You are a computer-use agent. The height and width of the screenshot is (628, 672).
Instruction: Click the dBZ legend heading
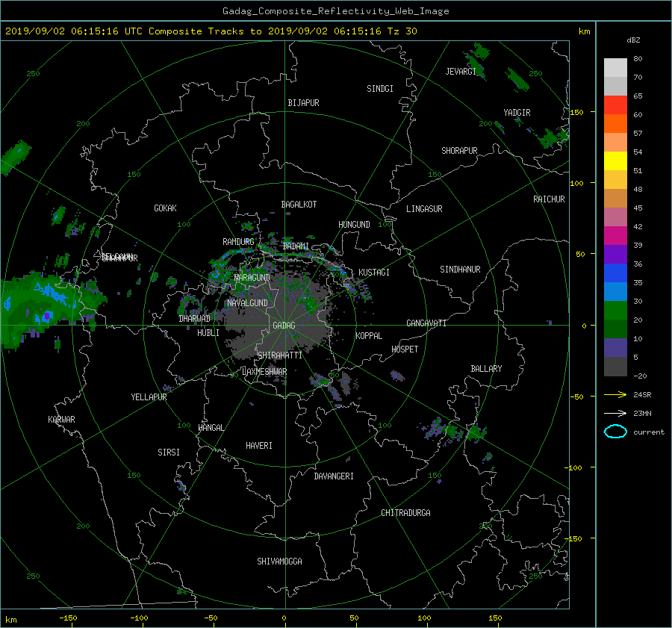tap(633, 40)
